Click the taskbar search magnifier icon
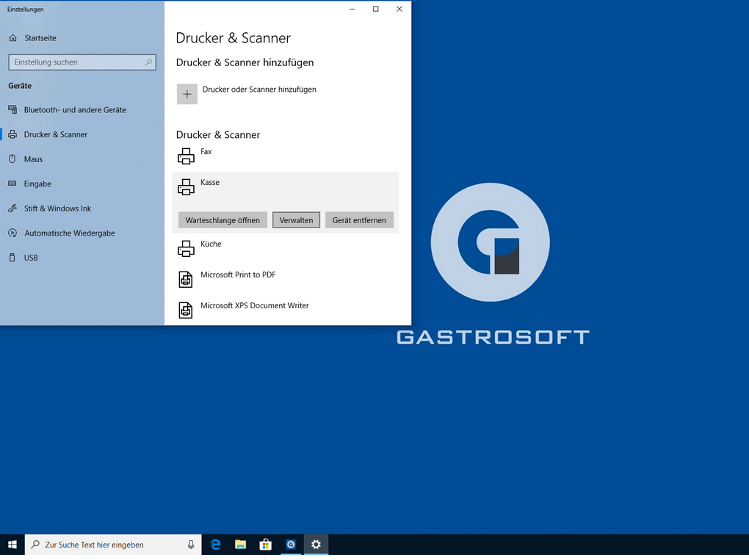Image resolution: width=749 pixels, height=560 pixels. [35, 545]
